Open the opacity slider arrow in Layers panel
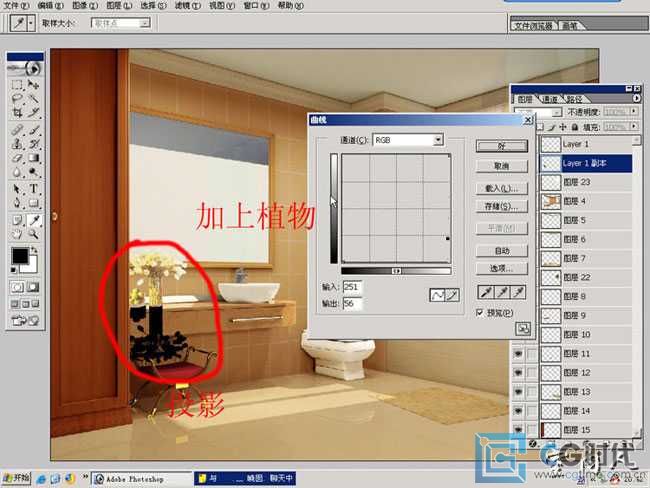650x488 pixels. tap(634, 112)
